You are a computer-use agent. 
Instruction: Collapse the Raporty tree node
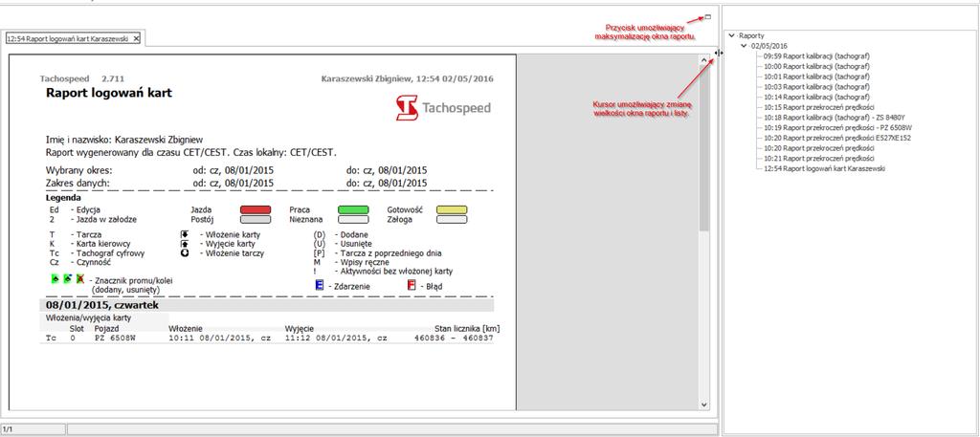732,36
